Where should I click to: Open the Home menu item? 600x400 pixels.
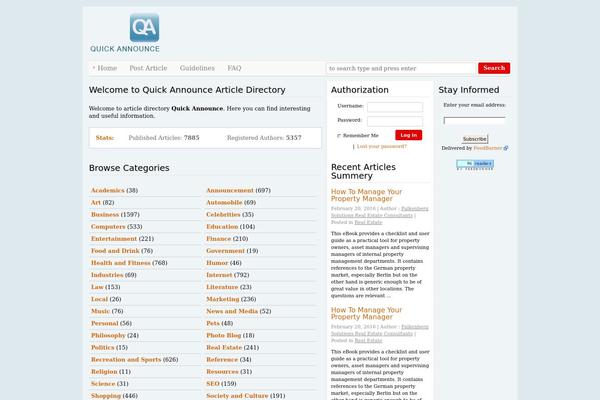107,68
